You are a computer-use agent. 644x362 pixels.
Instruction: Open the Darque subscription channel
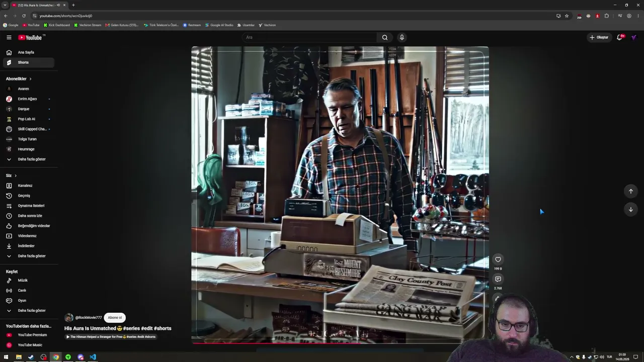pyautogui.click(x=28, y=109)
